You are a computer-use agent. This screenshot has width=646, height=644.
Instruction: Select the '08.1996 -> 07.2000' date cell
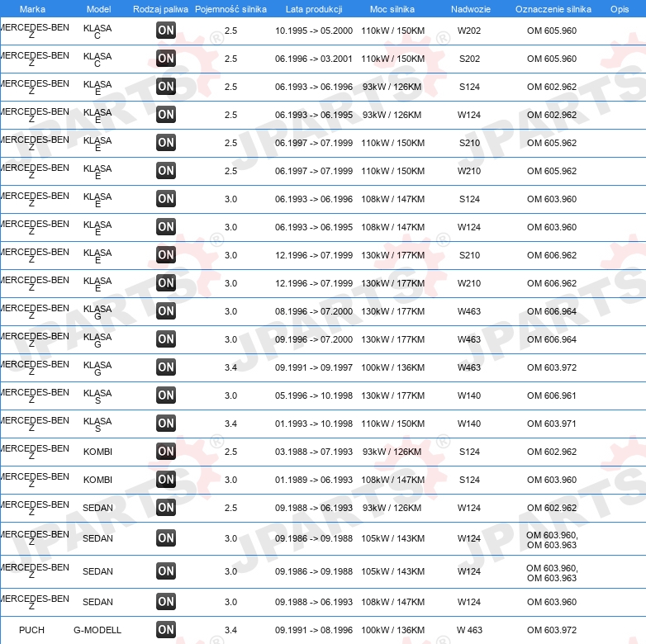(314, 311)
